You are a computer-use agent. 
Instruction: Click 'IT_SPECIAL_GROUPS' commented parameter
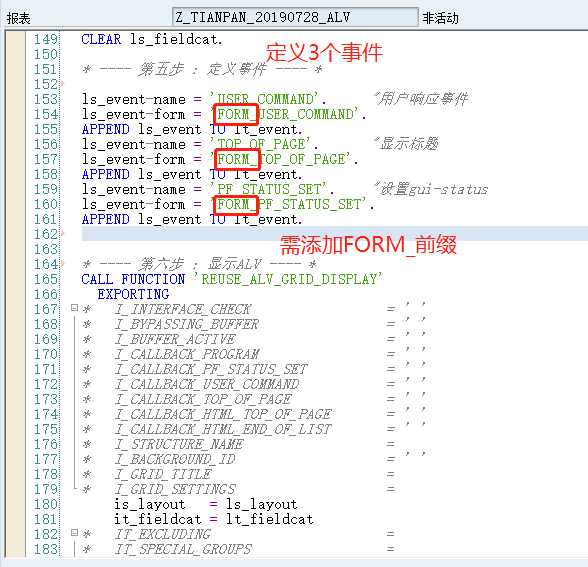coord(183,549)
